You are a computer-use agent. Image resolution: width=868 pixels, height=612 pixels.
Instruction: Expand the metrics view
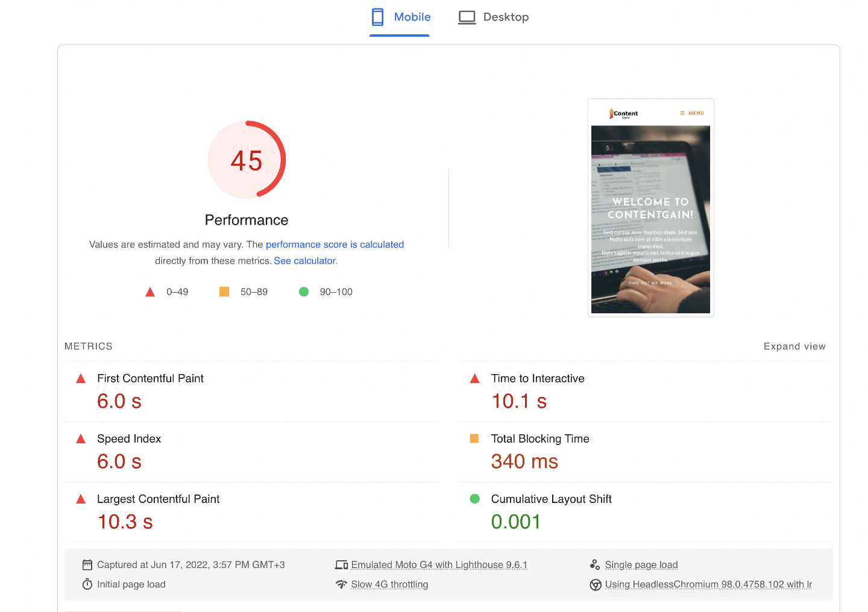(794, 346)
